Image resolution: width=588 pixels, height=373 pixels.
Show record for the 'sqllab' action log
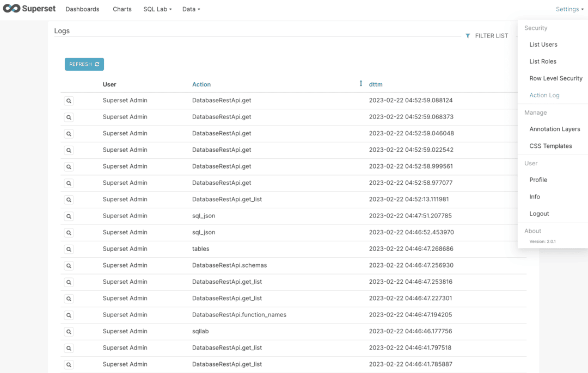(x=69, y=332)
